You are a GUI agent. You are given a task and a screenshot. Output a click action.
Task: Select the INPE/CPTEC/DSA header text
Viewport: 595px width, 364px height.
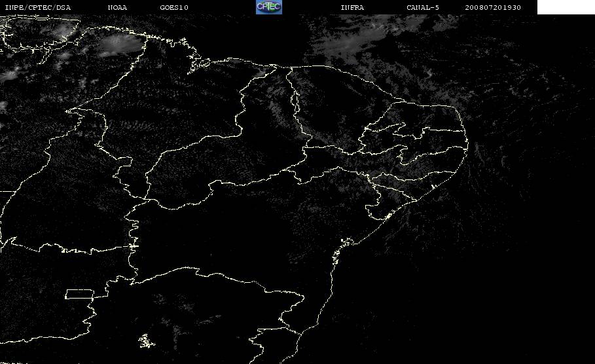click(37, 7)
